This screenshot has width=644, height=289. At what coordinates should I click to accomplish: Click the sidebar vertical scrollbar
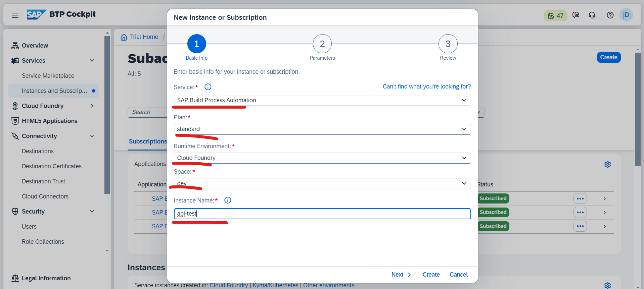[x=107, y=115]
